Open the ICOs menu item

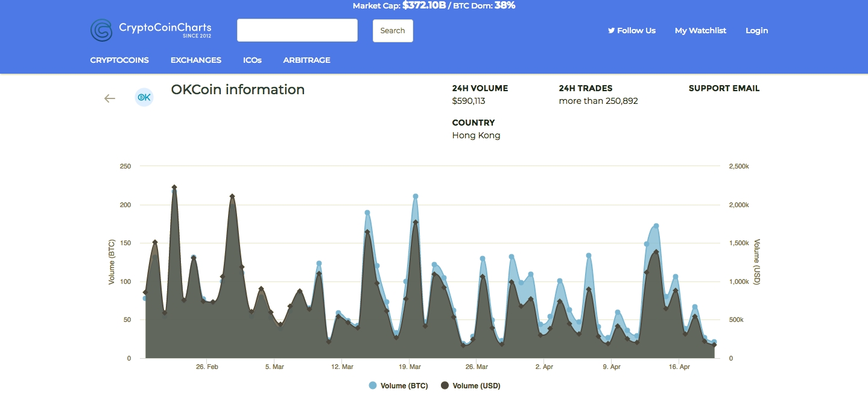(x=252, y=60)
